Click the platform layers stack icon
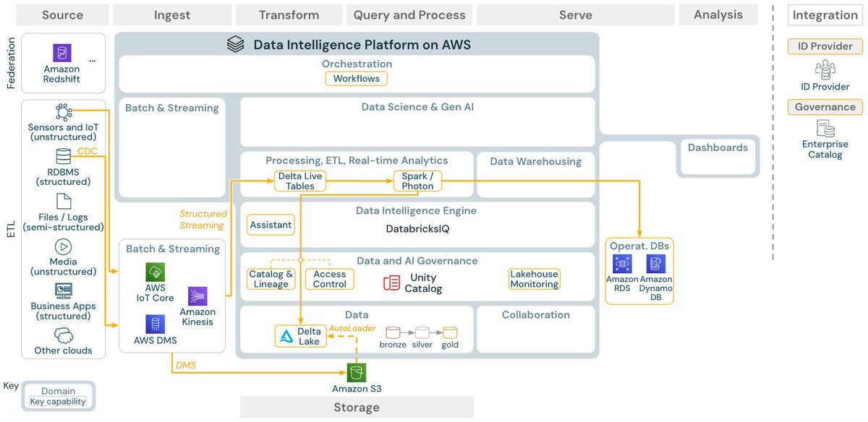Viewport: 868px width, 422px height. [236, 45]
